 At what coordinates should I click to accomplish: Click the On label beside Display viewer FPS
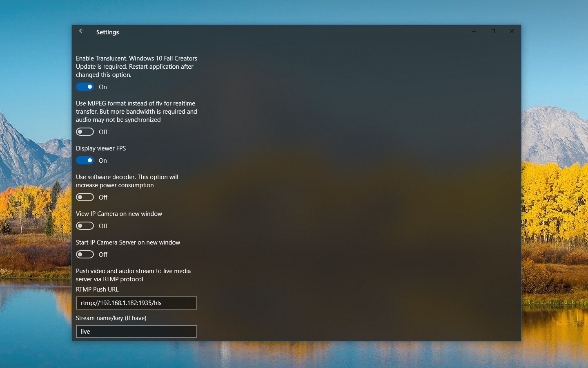[102, 160]
